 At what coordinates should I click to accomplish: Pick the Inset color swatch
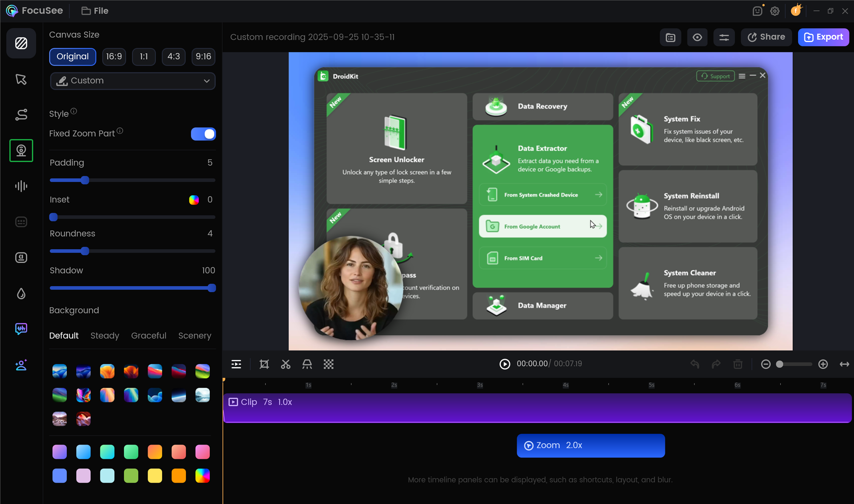194,200
